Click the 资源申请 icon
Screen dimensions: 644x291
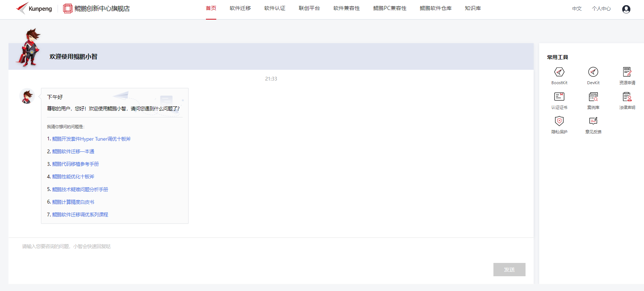click(x=627, y=72)
